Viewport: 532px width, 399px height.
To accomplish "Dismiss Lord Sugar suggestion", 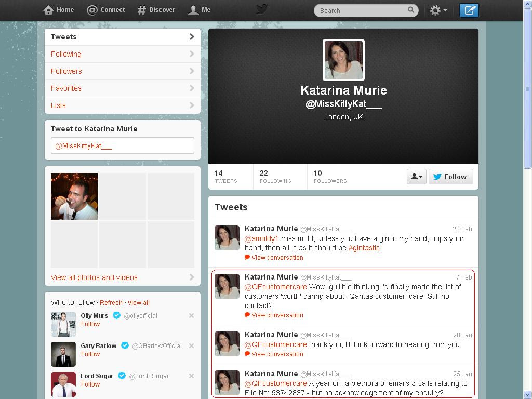I will (191, 376).
